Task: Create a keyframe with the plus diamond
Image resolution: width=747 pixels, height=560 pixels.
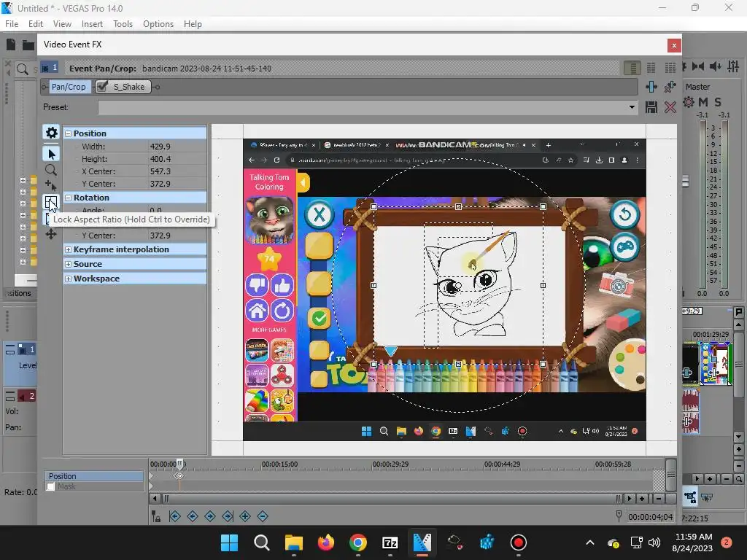Action: click(245, 516)
